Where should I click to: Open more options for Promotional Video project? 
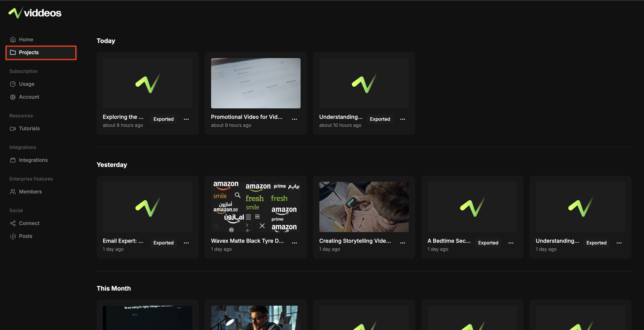point(294,119)
